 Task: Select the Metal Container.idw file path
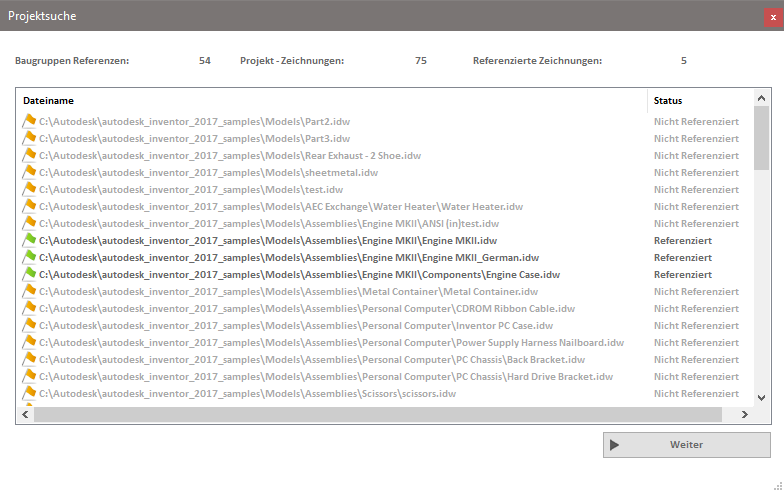pos(288,292)
